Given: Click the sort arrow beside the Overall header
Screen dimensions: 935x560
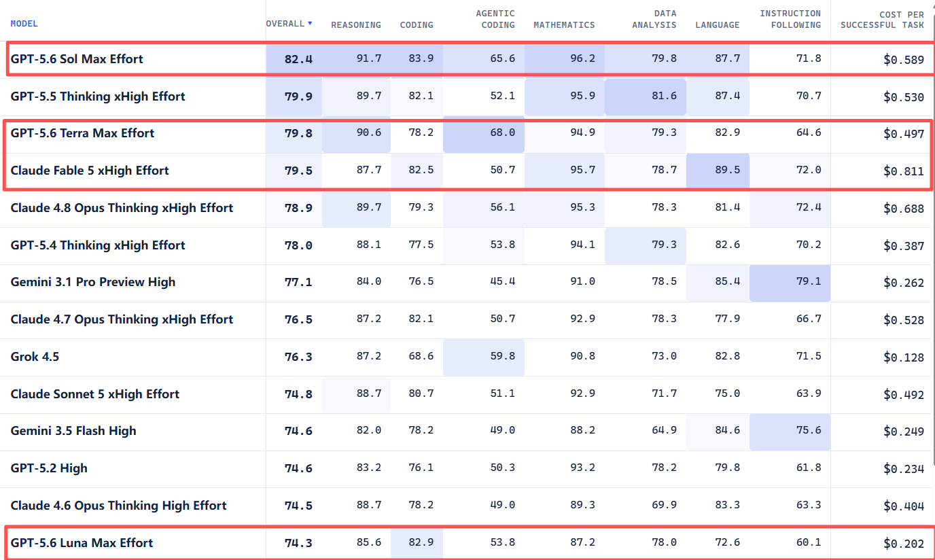Looking at the screenshot, I should (x=310, y=23).
